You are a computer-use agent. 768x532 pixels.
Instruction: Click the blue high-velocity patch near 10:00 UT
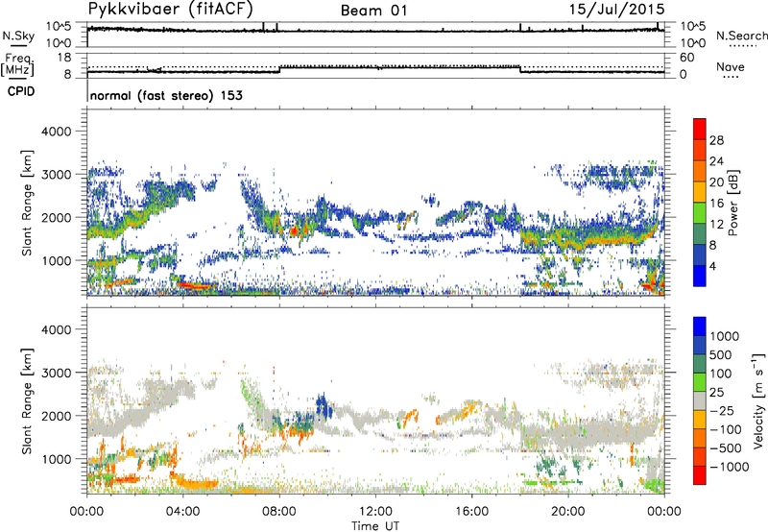(322, 405)
